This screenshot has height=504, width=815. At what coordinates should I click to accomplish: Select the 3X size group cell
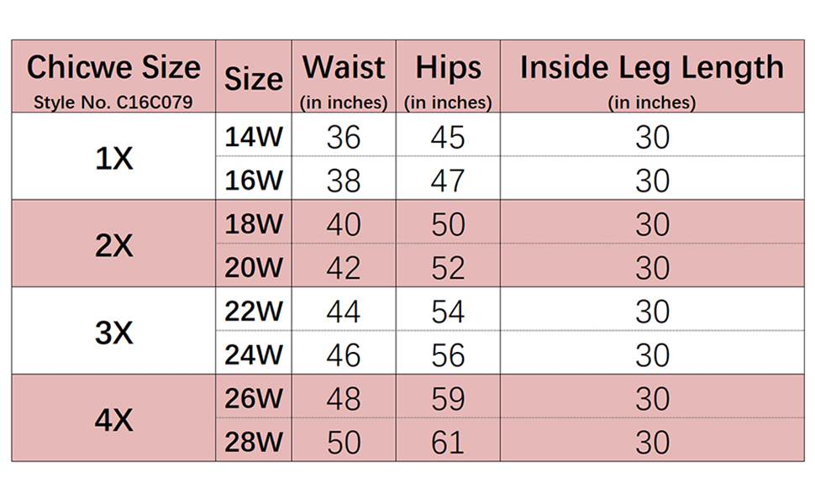[113, 333]
